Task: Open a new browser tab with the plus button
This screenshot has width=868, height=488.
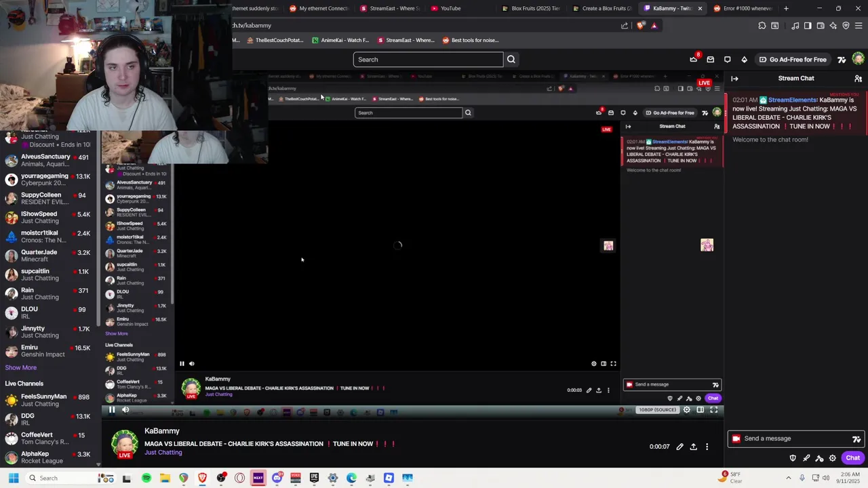Action: 786,8
